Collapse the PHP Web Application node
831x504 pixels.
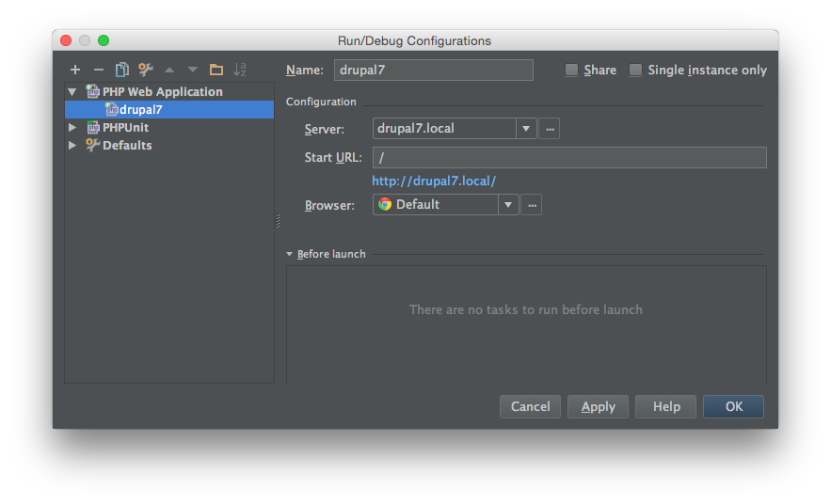(x=72, y=92)
